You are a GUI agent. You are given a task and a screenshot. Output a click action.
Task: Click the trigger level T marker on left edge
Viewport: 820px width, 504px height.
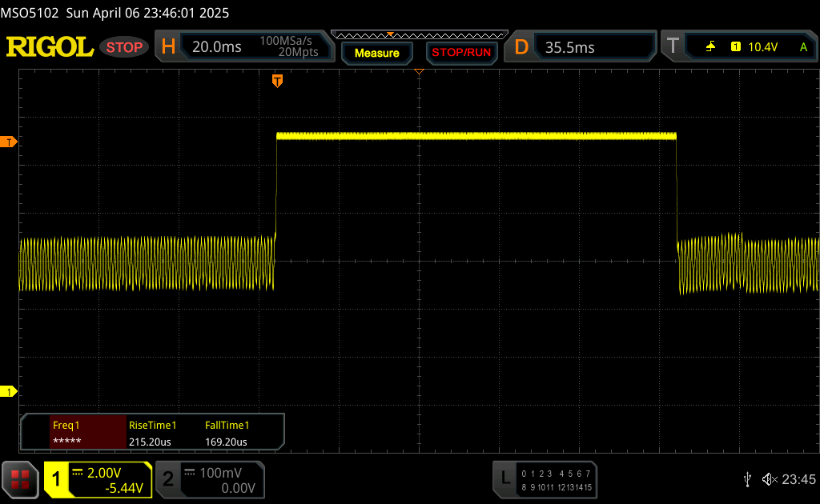point(8,142)
